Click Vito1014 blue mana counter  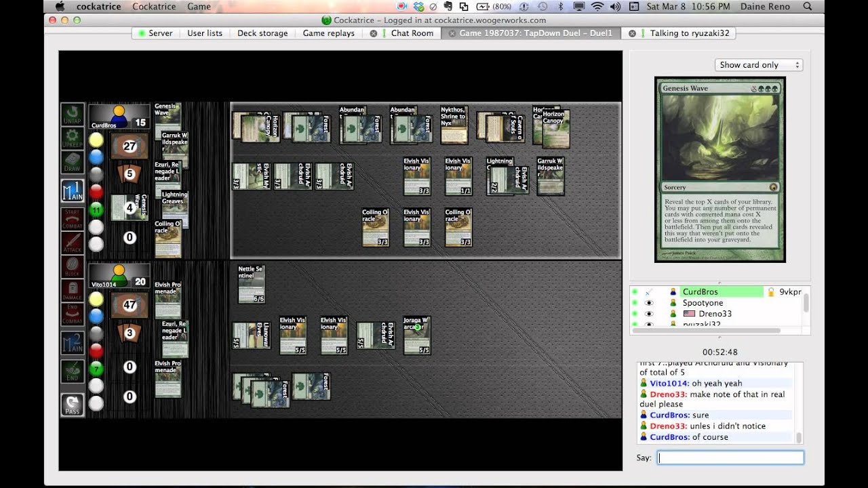(96, 317)
